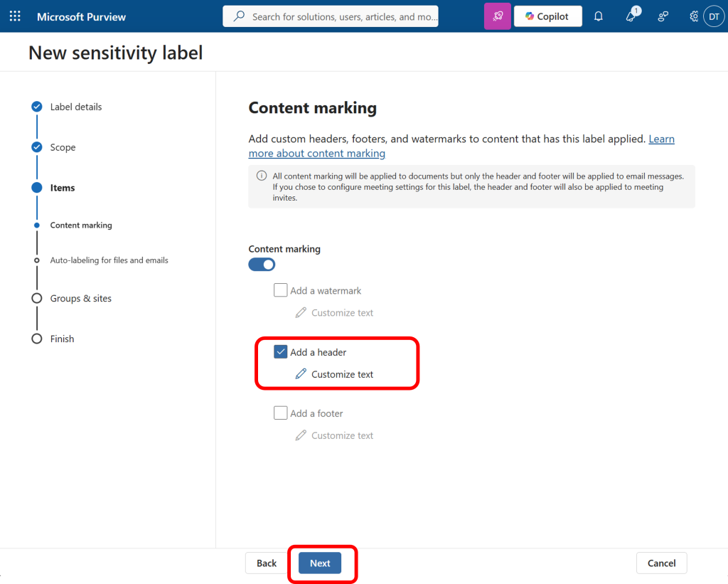The height and width of the screenshot is (584, 728).
Task: Open the purple rocket icon button
Action: click(497, 16)
